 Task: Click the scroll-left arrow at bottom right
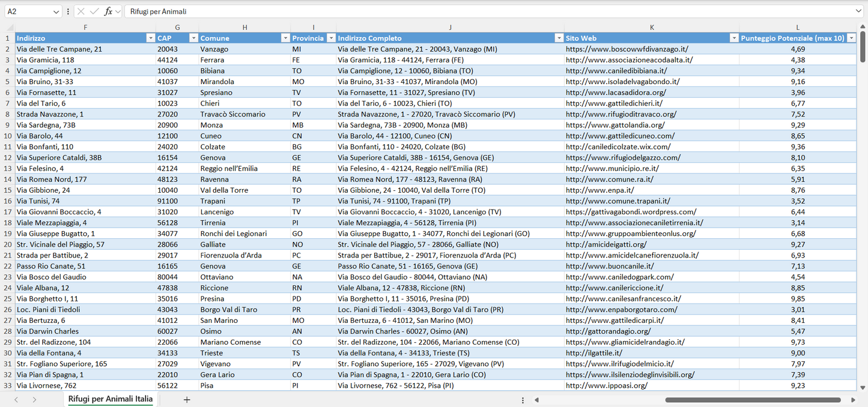point(536,399)
